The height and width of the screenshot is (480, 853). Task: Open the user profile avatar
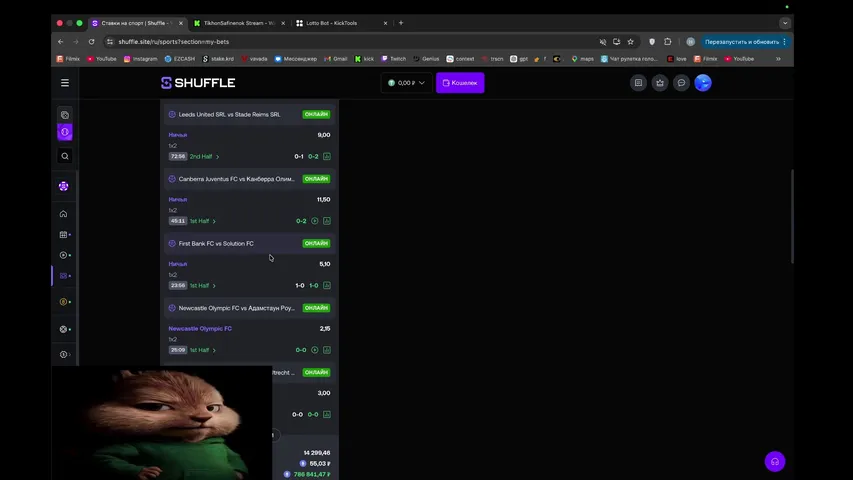703,83
